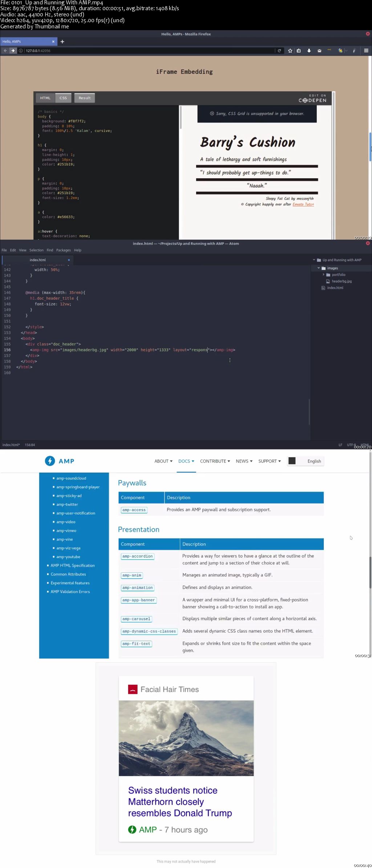Select the index.html editor tab in Atom
This screenshot has height=868, width=372.
[38, 260]
